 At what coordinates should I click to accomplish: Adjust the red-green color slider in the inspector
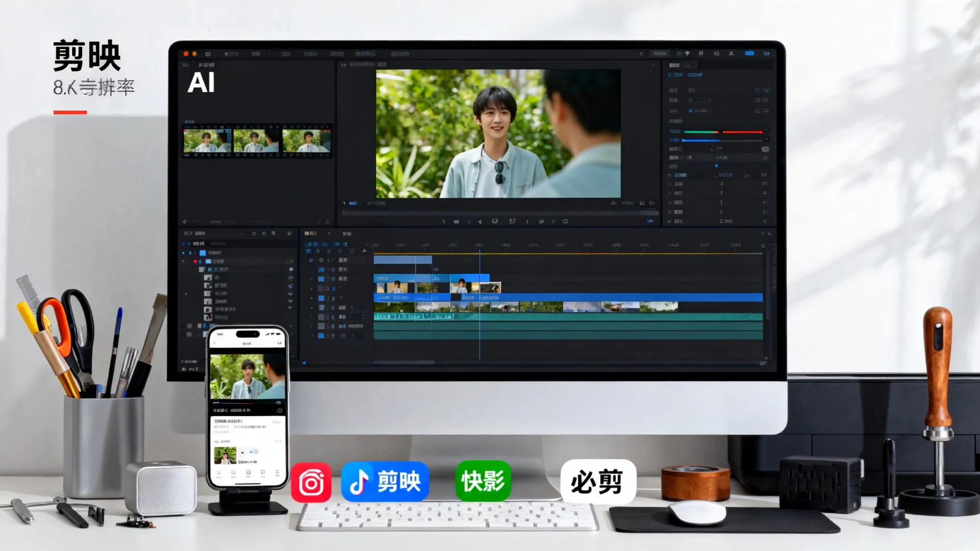click(x=723, y=132)
